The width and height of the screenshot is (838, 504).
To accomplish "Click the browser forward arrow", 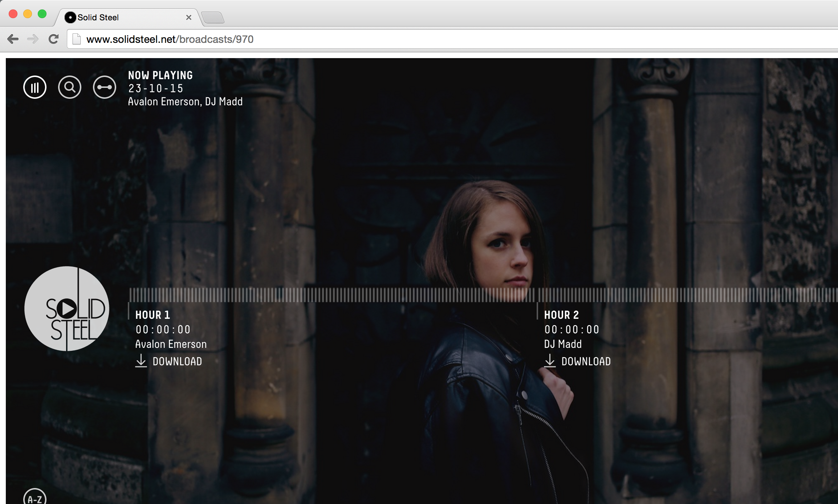I will tap(33, 39).
